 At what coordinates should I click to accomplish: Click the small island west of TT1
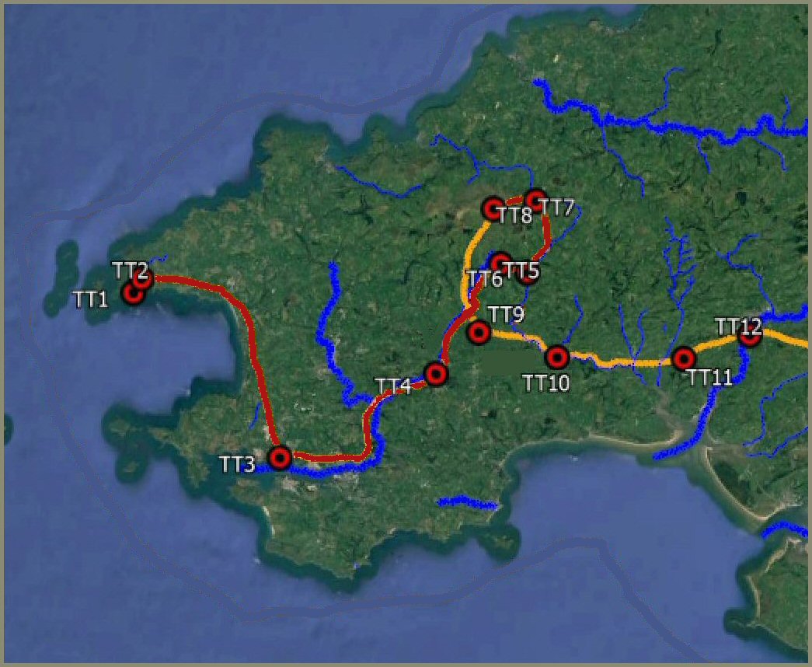pos(62,278)
